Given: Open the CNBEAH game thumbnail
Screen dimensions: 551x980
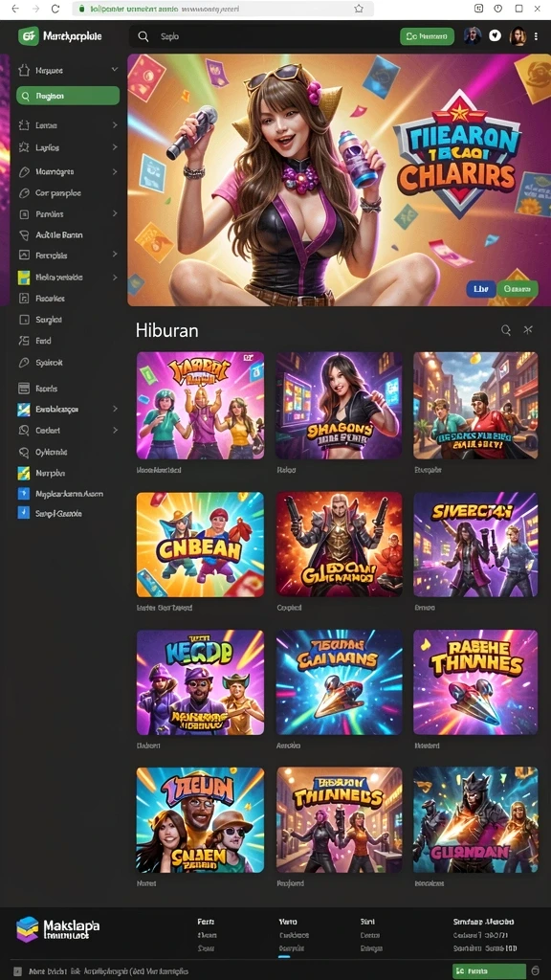Looking at the screenshot, I should 200,545.
